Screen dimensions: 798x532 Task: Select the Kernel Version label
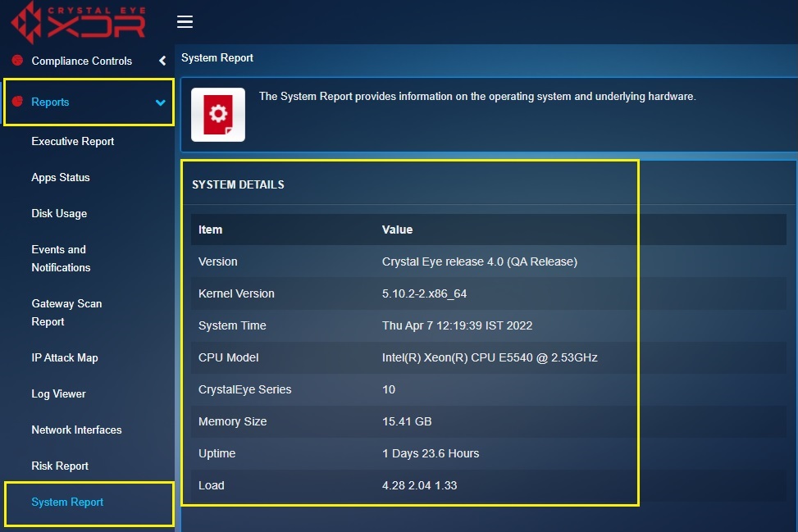coord(236,293)
